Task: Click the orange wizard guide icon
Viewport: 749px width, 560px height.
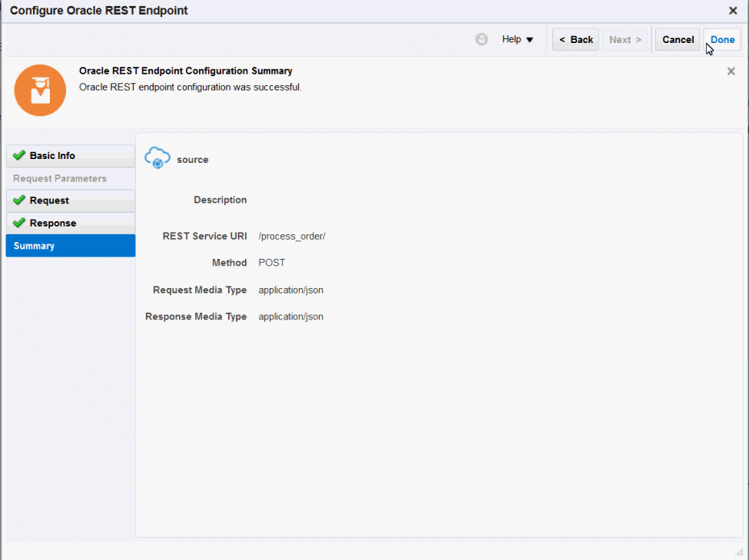Action: click(x=40, y=91)
